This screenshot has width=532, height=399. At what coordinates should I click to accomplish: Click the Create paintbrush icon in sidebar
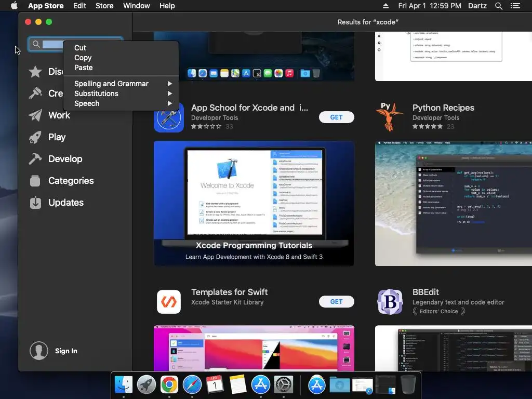35,94
